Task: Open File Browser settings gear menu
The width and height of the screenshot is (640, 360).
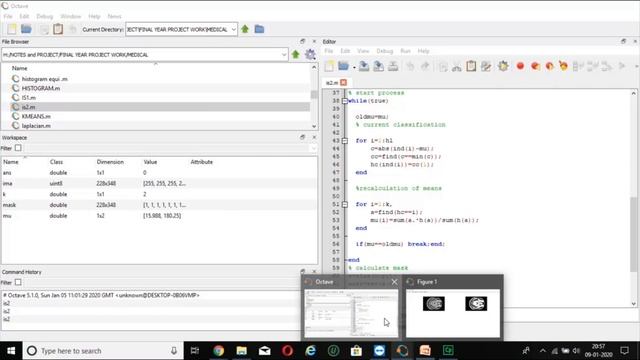Action: pos(310,54)
